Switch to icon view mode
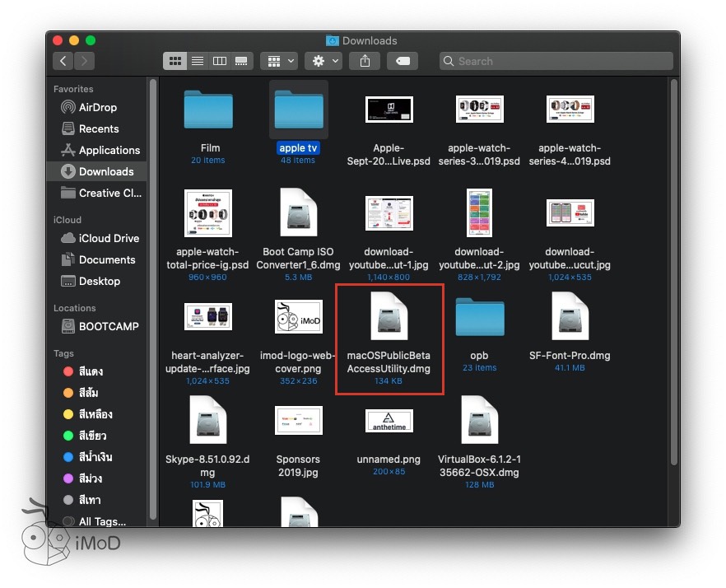This screenshot has width=726, height=588. pos(175,61)
